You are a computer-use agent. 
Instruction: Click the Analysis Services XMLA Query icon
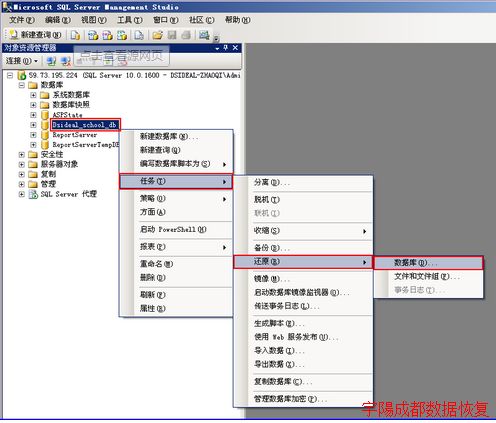[122, 35]
